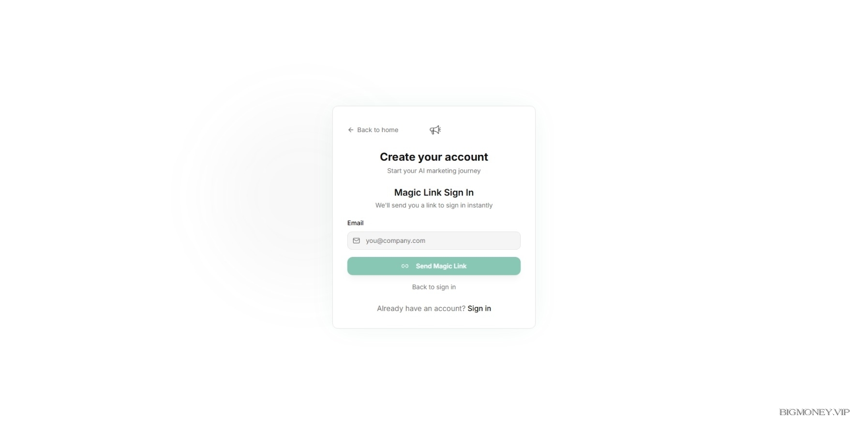Click the Start your AI marketing journey subtitle
This screenshot has width=868, height=434.
point(434,171)
